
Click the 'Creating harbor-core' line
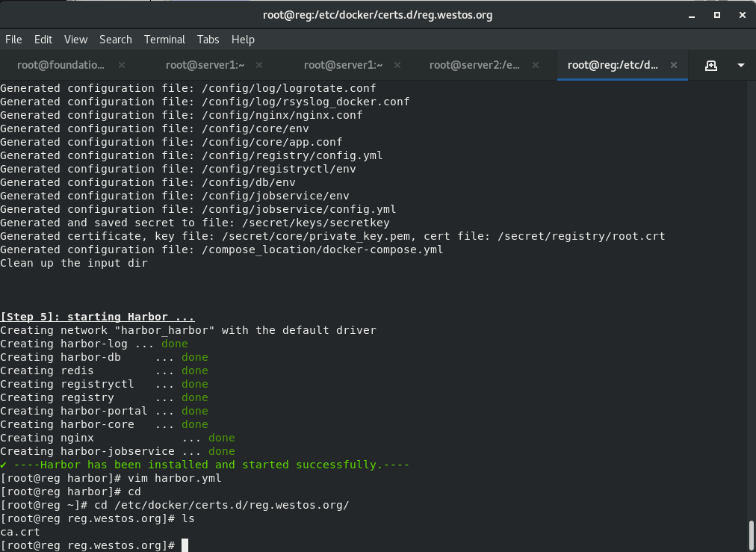click(x=104, y=424)
